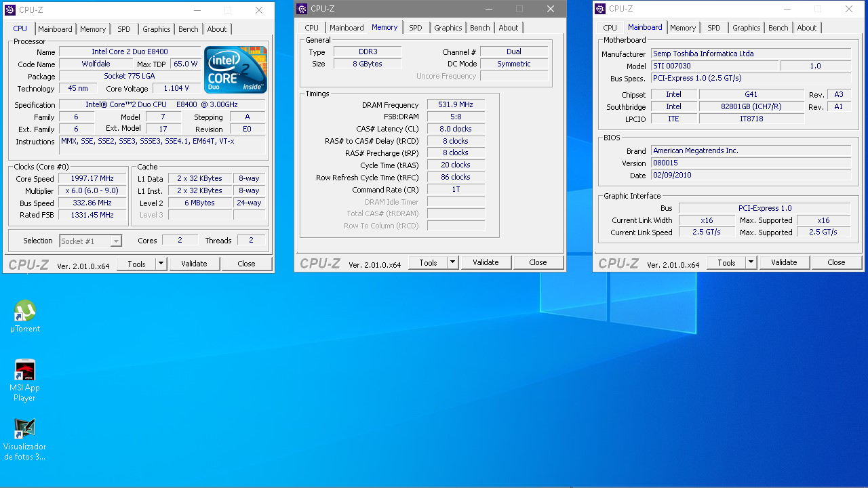Click the BIOS Date value 02/09/2010
868x488 pixels.
(x=751, y=175)
